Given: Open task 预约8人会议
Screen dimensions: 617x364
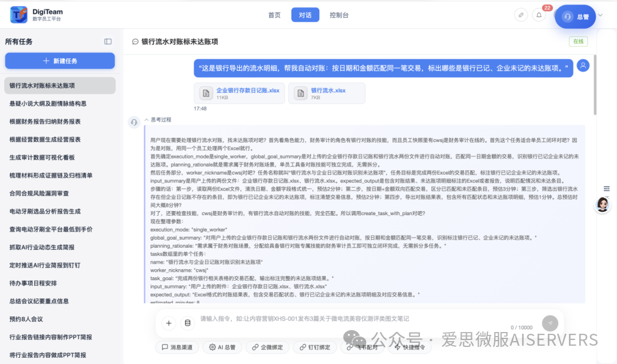Looking at the screenshot, I should [x=60, y=319].
